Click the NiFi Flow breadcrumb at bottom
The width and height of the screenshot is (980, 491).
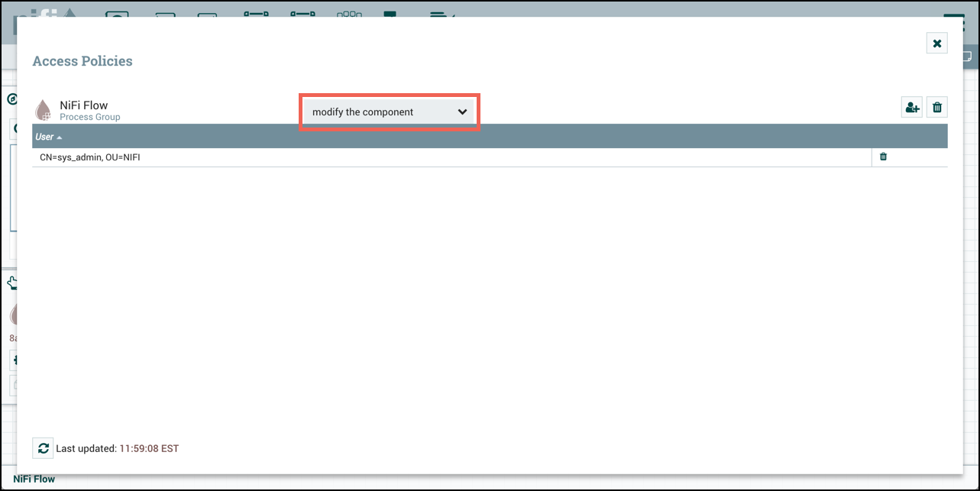pos(34,479)
